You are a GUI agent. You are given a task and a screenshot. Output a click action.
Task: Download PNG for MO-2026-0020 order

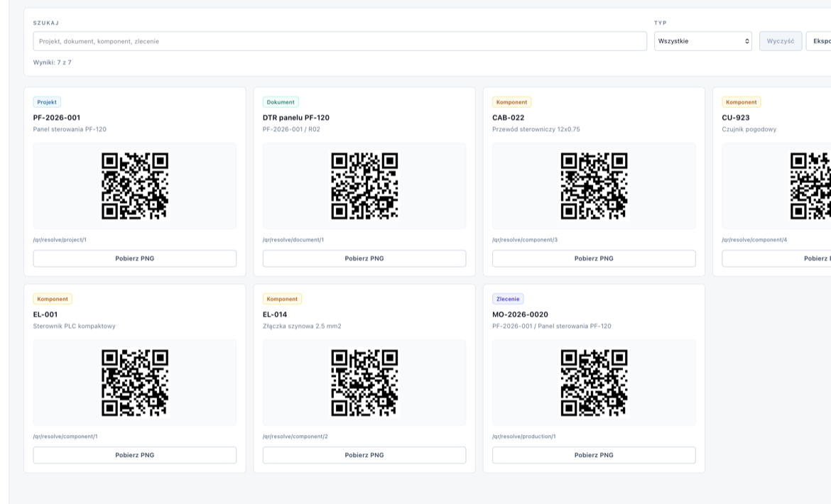click(594, 455)
